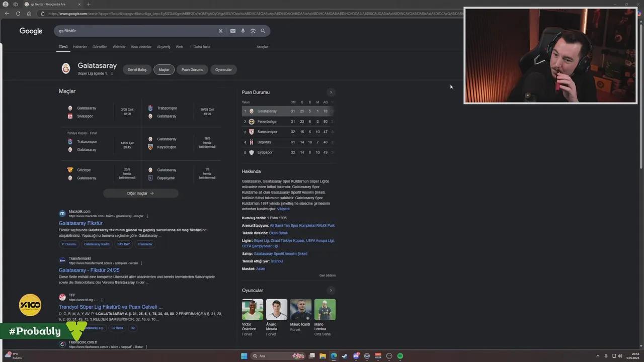Reload the page with the refresh icon

[x=18, y=14]
